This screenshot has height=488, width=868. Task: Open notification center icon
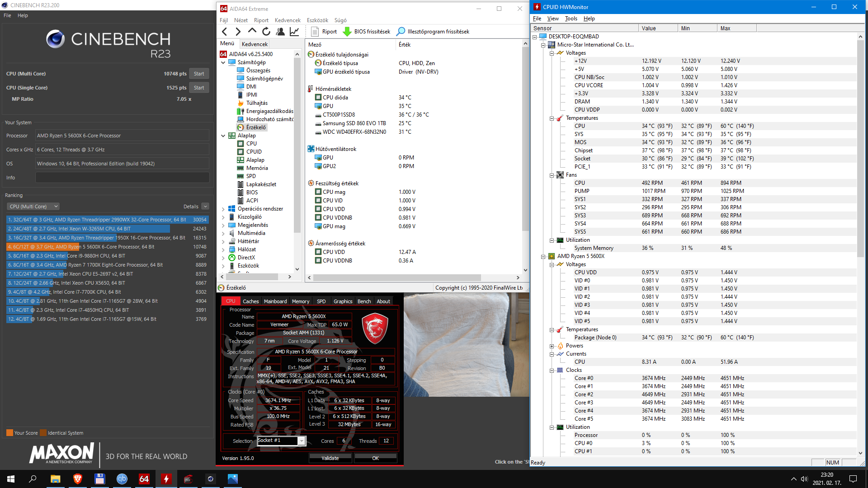pyautogui.click(x=853, y=479)
